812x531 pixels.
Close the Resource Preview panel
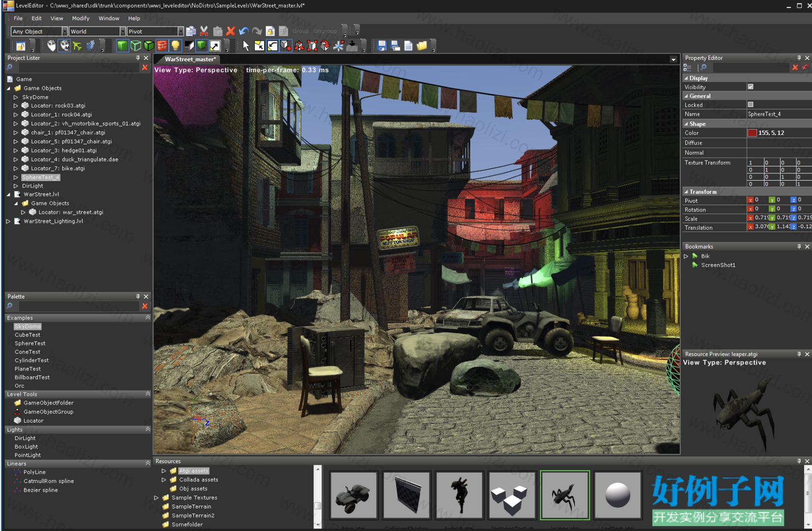point(807,354)
